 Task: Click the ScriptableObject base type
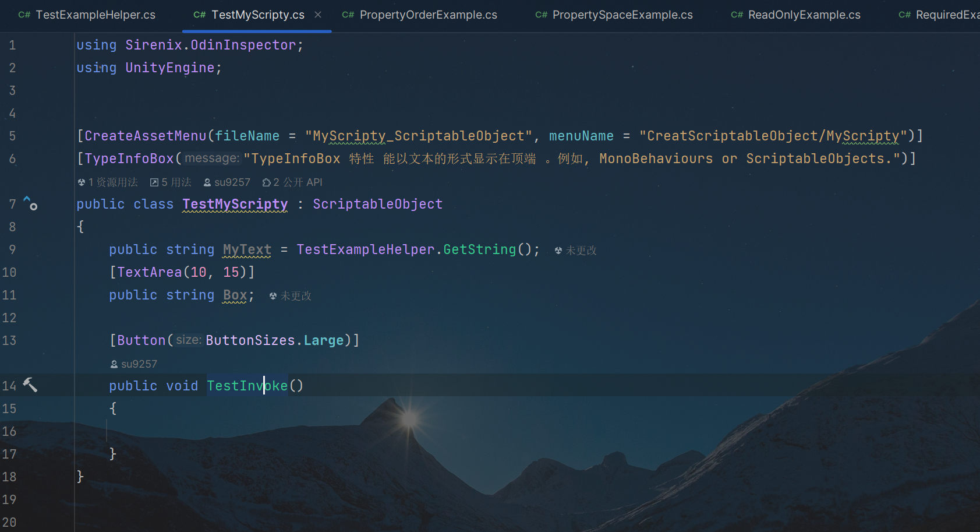(378, 204)
